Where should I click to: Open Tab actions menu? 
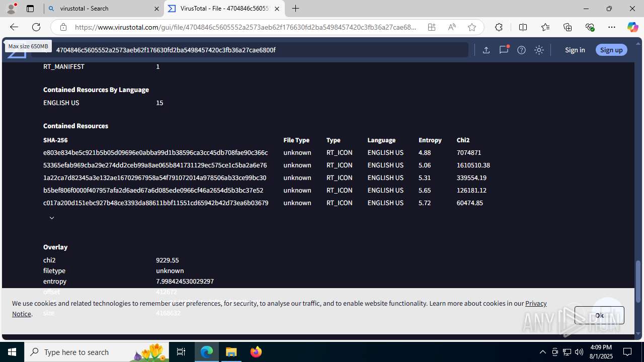tap(30, 9)
